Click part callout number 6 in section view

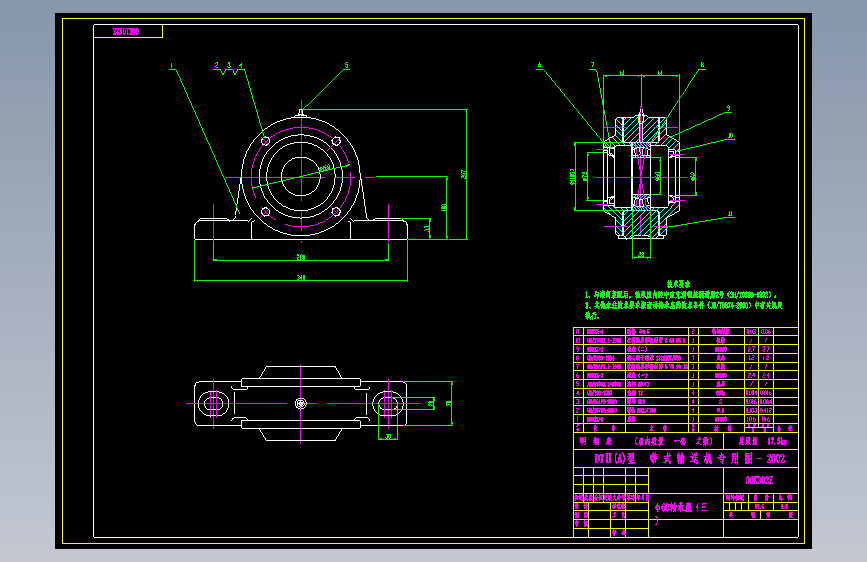(x=539, y=65)
